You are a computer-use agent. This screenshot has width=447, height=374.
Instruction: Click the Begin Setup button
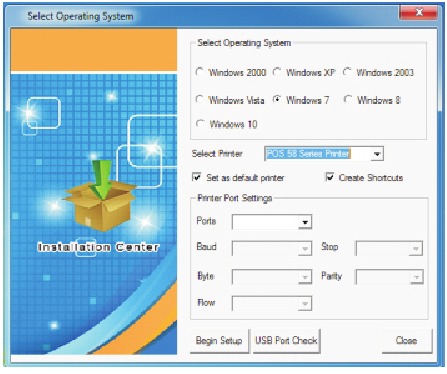[x=219, y=341]
